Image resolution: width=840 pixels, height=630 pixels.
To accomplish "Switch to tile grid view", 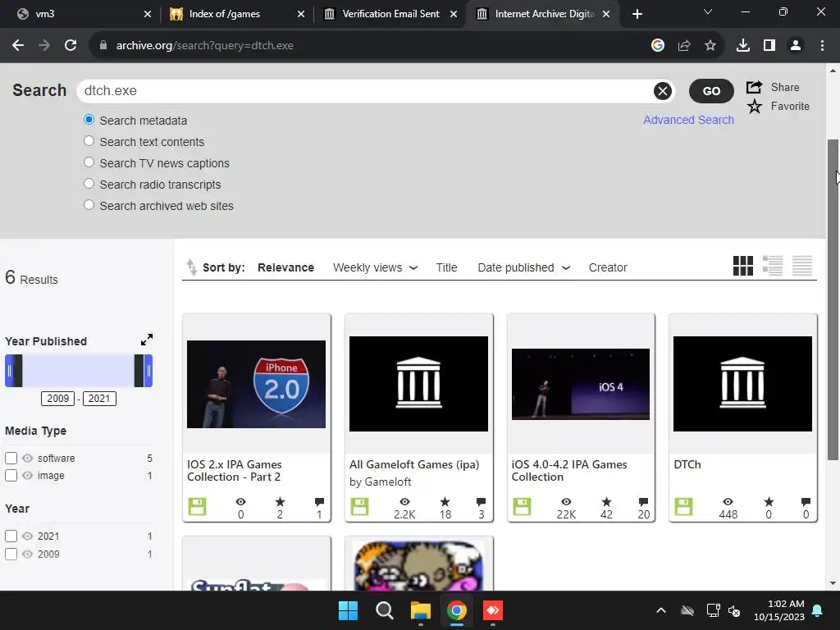I will (x=743, y=266).
